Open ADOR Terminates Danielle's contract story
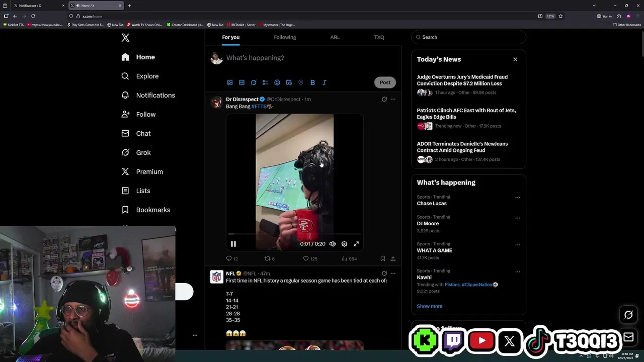This screenshot has width=644, height=362. tap(468, 152)
